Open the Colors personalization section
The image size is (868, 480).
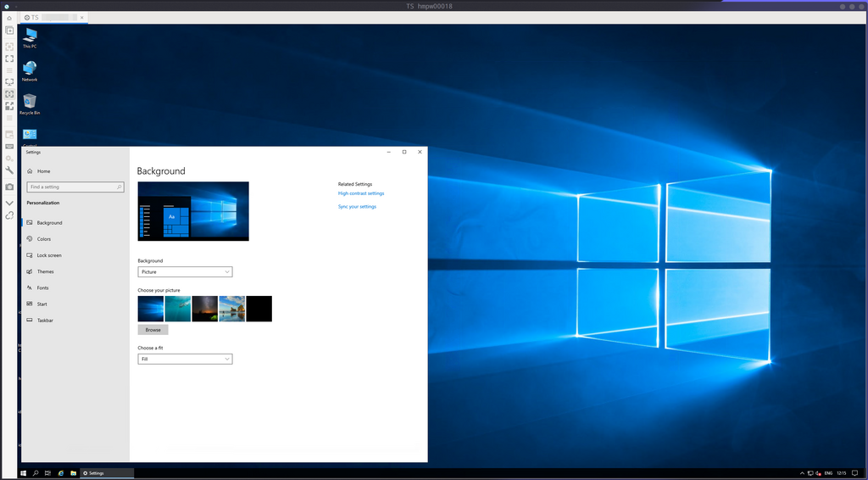pos(44,239)
